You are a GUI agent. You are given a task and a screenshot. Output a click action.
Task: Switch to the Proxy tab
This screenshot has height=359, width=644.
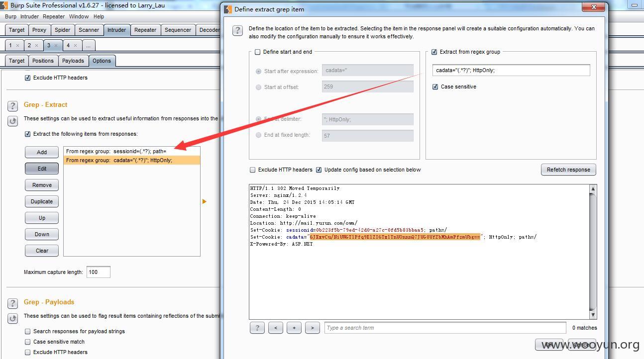(39, 30)
